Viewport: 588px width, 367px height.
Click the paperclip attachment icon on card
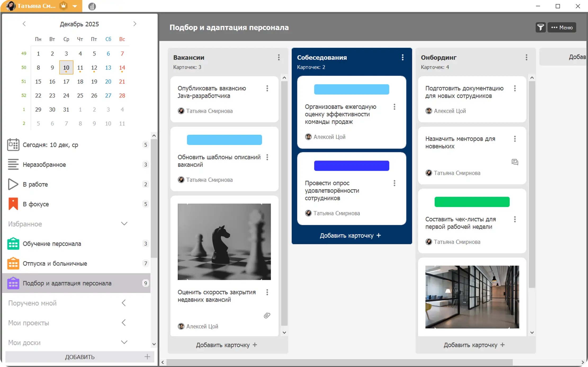267,315
